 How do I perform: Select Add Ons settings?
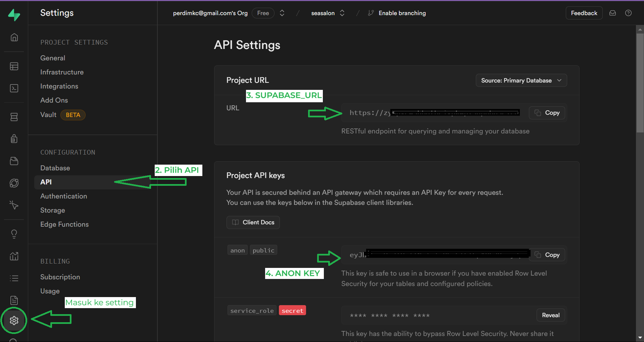54,100
